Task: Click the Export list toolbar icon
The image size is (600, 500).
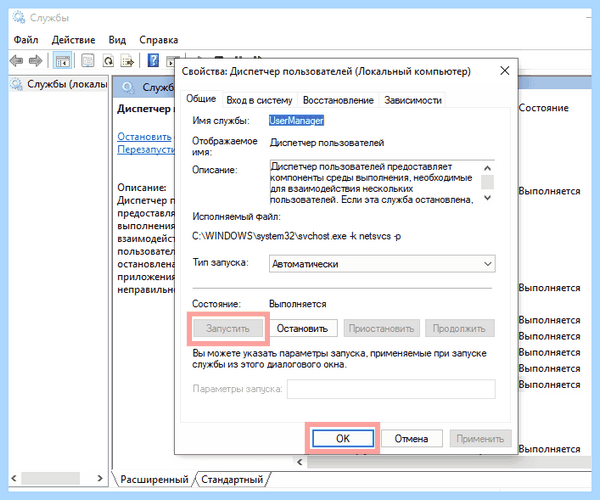Action: click(127, 60)
